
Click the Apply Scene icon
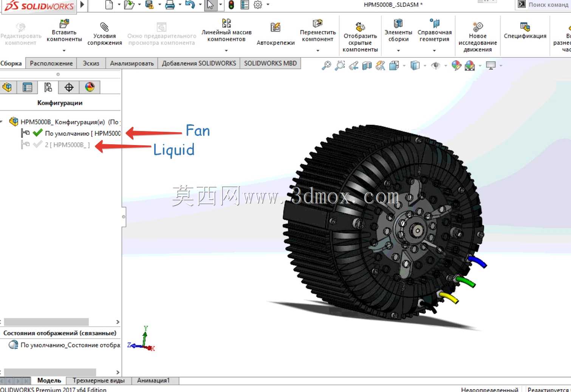470,66
